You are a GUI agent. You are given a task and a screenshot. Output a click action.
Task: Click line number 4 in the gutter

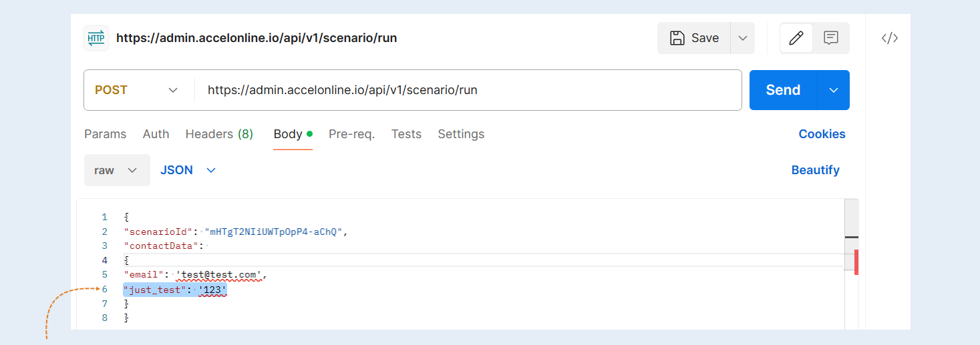point(104,260)
